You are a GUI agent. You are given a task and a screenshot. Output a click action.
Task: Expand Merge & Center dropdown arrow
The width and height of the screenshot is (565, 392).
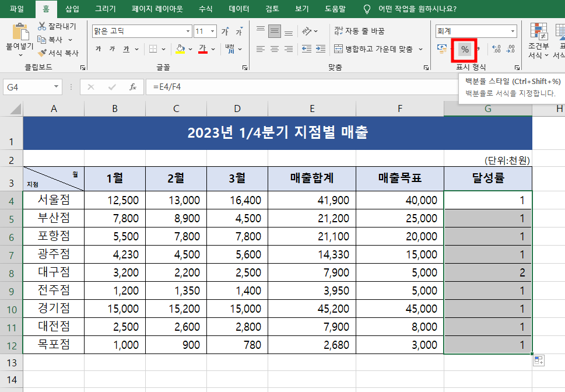(x=420, y=49)
